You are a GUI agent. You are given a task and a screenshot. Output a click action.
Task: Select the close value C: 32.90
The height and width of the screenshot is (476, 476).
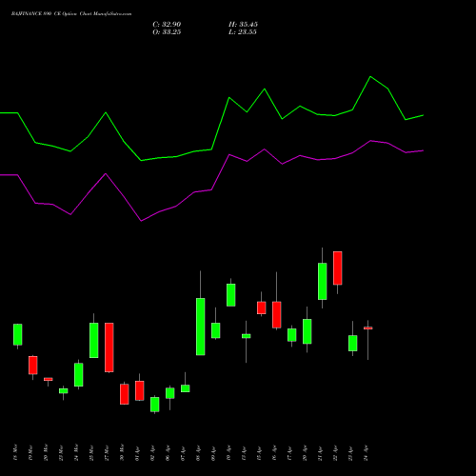167,25
